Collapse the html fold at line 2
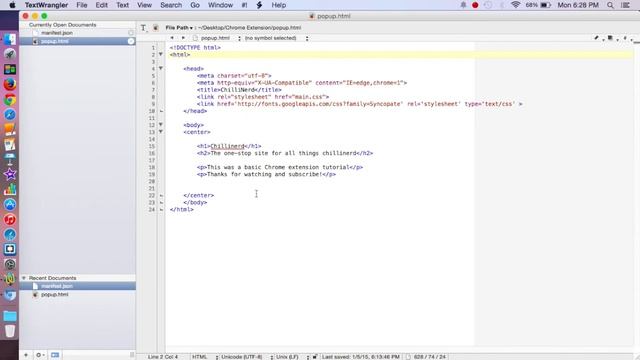The height and width of the screenshot is (360, 640). (161, 54)
